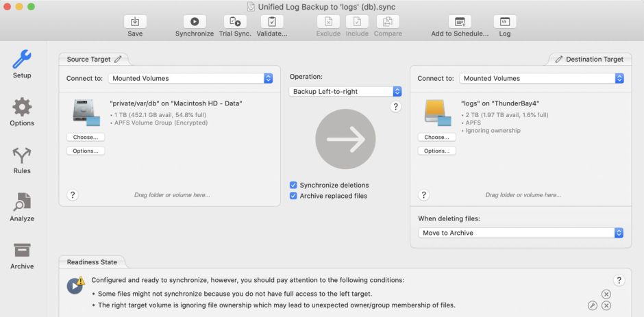Viewport: 644px width, 317px height.
Task: Toggle Synchronize deletions checkbox
Action: point(293,185)
